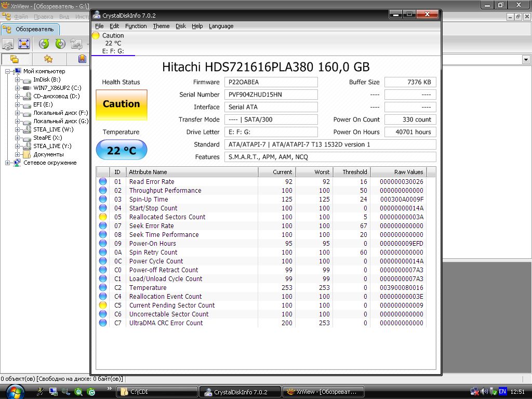Click the yellow status orb for Reallocated Sectors Count
This screenshot has height=399, width=532.
pos(103,217)
